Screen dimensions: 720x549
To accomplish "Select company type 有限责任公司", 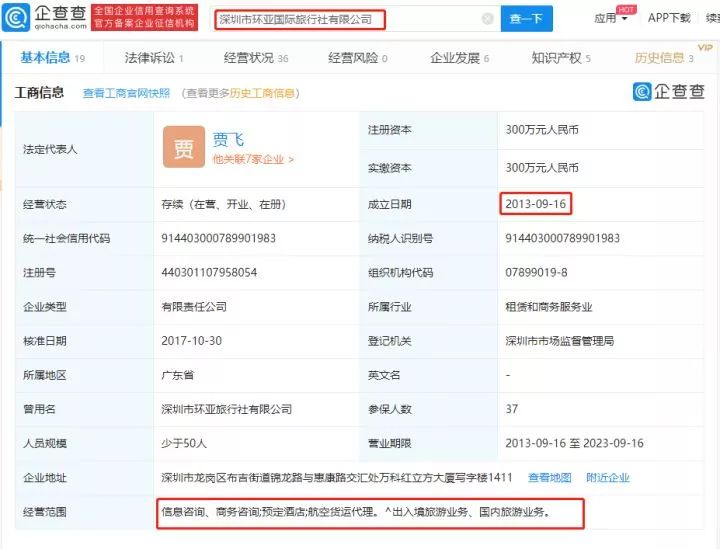I will (x=194, y=307).
